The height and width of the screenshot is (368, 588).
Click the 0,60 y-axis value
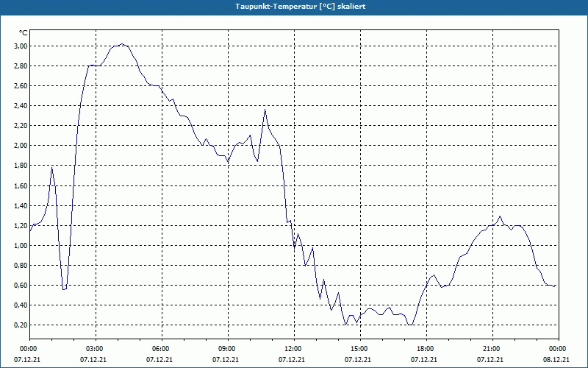21,286
